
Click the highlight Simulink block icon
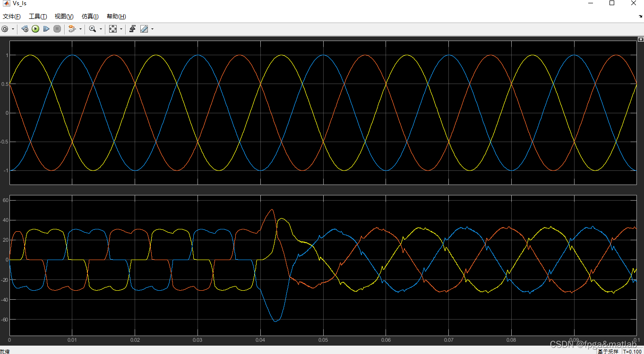(x=72, y=29)
